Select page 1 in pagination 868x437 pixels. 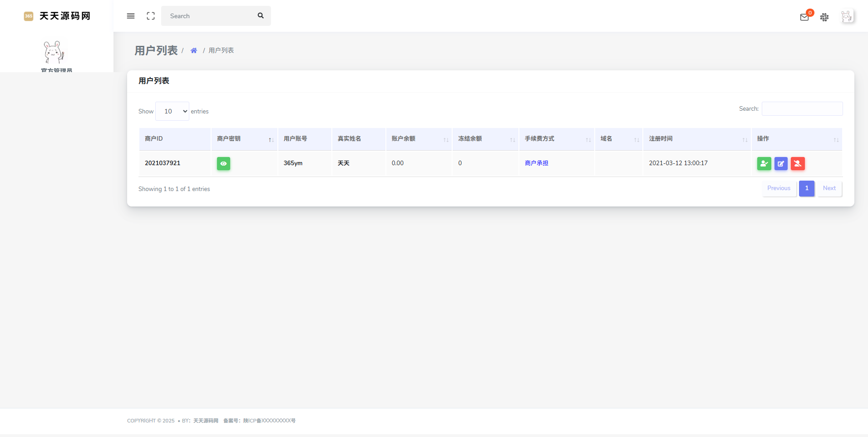806,188
